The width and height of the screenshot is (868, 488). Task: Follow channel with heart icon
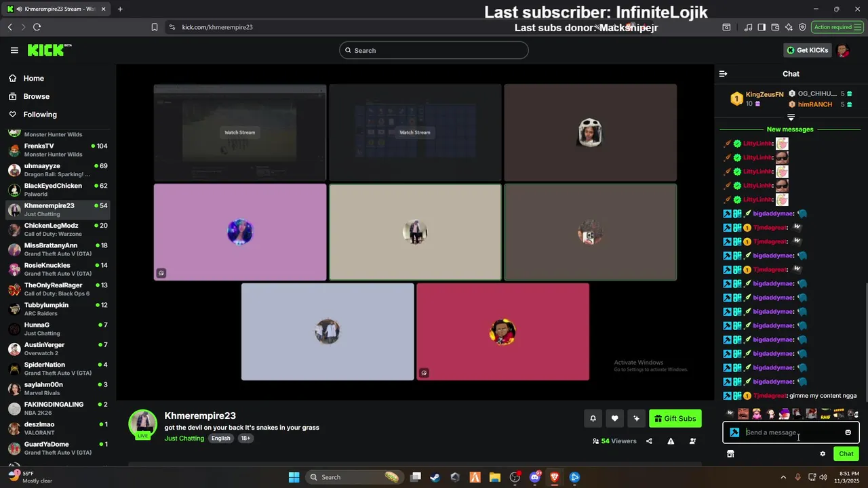pos(614,419)
